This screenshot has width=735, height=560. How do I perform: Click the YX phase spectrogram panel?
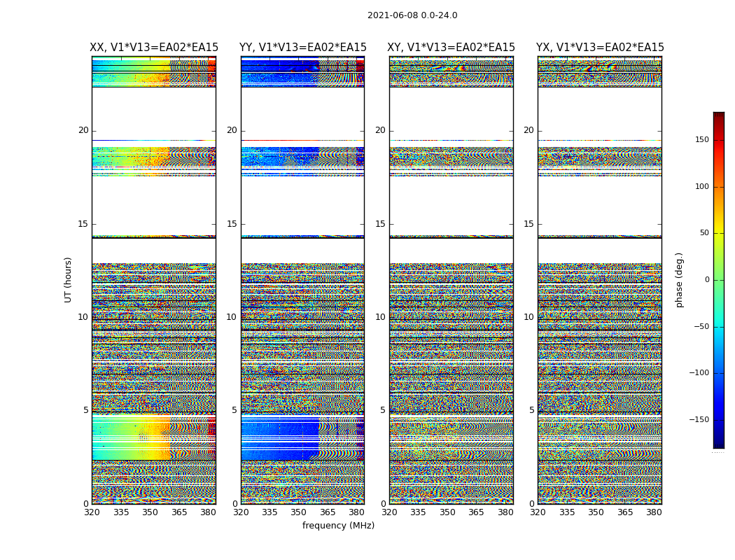point(600,280)
